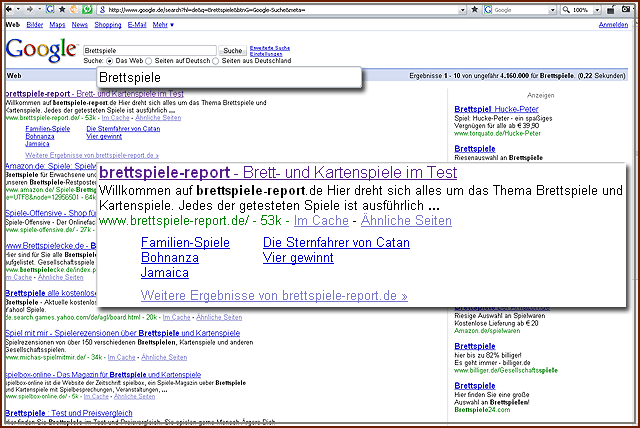640x428 pixels.
Task: Go back with the browser back arrow
Action: pyautogui.click(x=9, y=9)
